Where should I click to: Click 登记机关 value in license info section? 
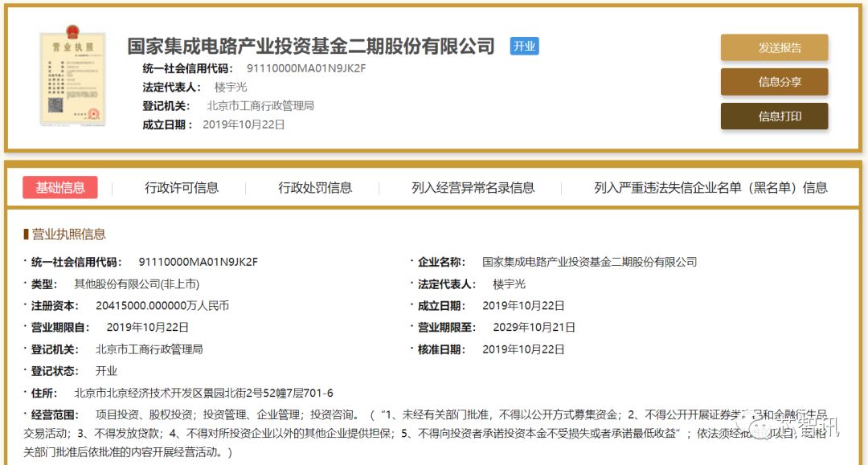tap(149, 349)
